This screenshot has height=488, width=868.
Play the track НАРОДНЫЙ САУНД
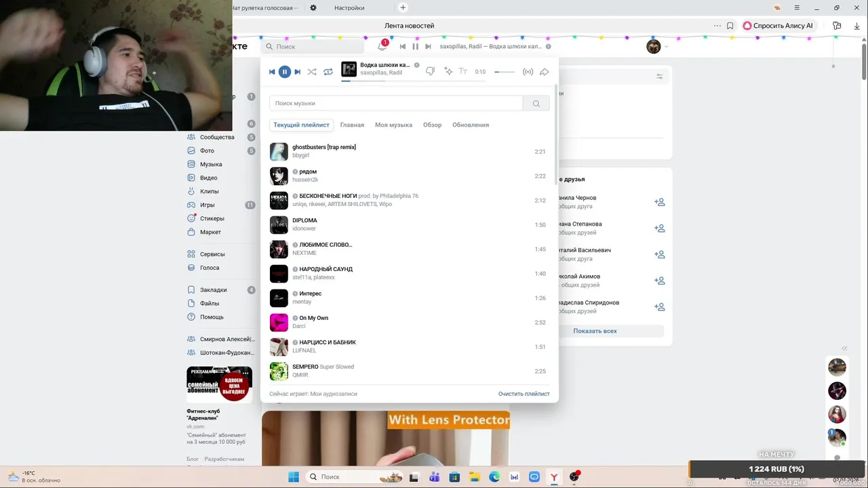point(410,273)
